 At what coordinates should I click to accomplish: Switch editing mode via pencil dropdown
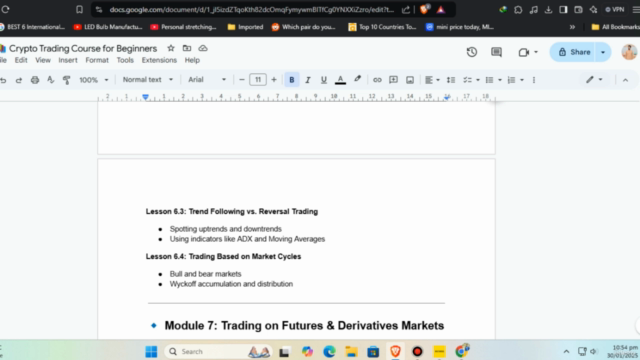594,80
